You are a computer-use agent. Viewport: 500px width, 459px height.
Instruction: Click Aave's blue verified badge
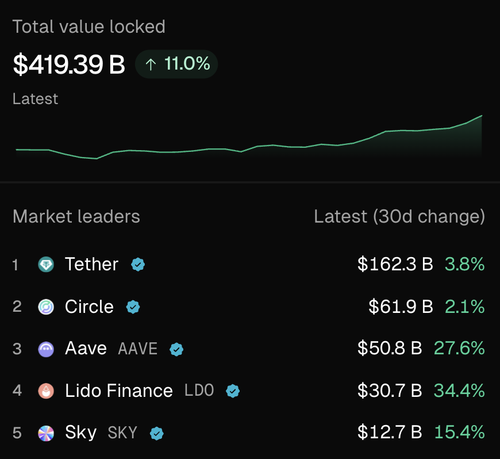coord(176,349)
